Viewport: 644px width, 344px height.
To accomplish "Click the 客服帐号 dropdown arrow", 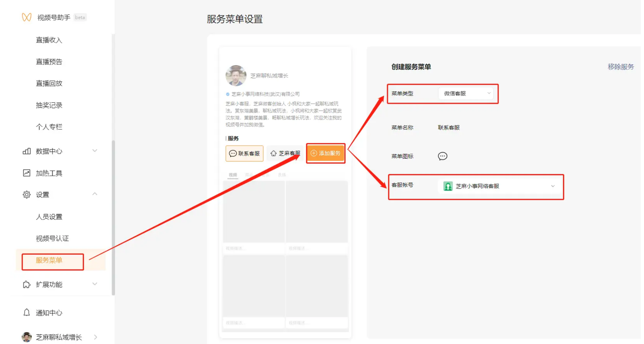I will 553,186.
